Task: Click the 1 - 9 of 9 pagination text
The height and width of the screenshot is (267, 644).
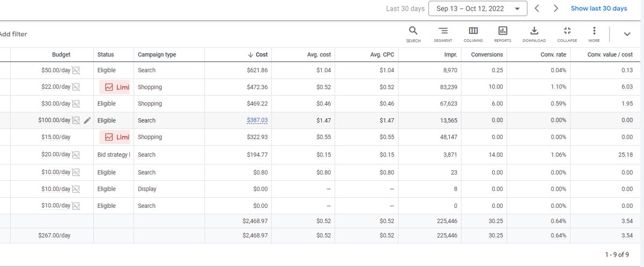Action: (617, 254)
